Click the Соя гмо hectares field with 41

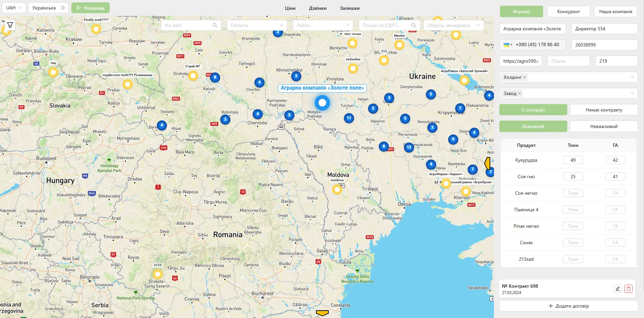point(615,177)
